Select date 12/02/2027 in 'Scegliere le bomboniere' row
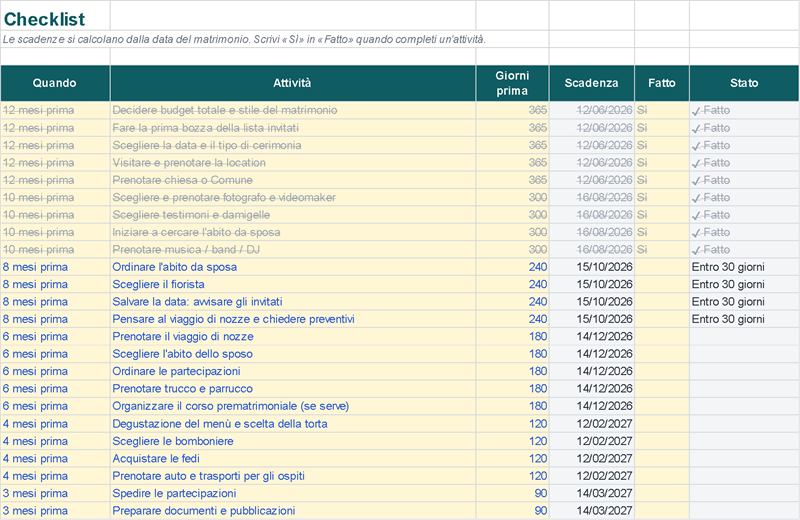This screenshot has width=800, height=520. pos(592,440)
